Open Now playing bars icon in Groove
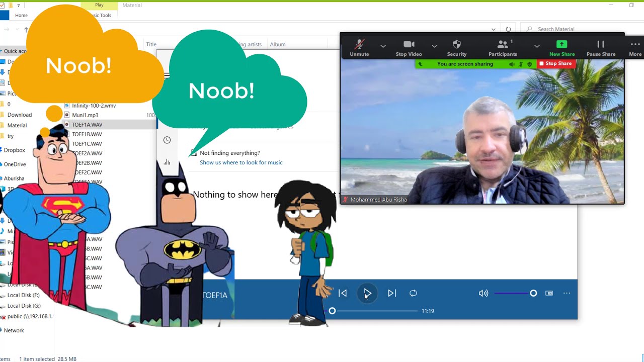 coord(167,162)
